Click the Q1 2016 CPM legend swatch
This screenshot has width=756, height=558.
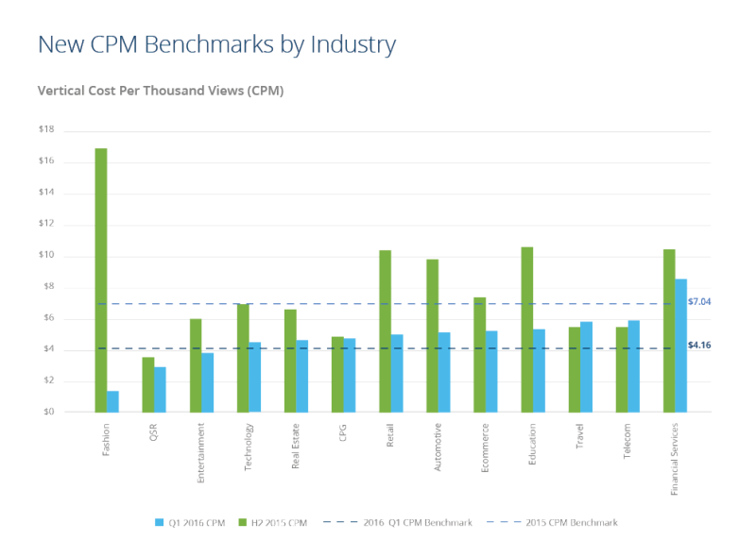point(159,522)
